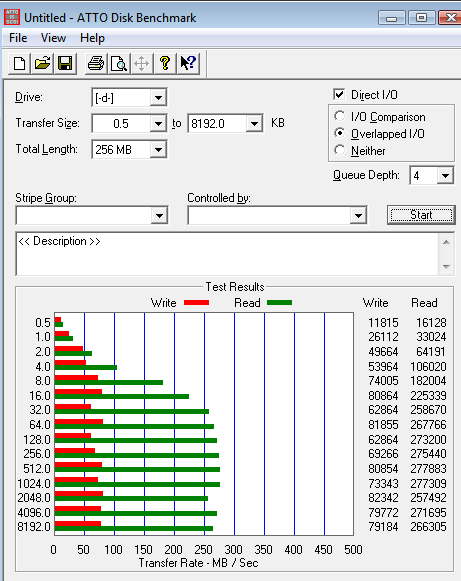This screenshot has height=581, width=461.
Task: Print the results using the printer icon
Action: [x=96, y=63]
